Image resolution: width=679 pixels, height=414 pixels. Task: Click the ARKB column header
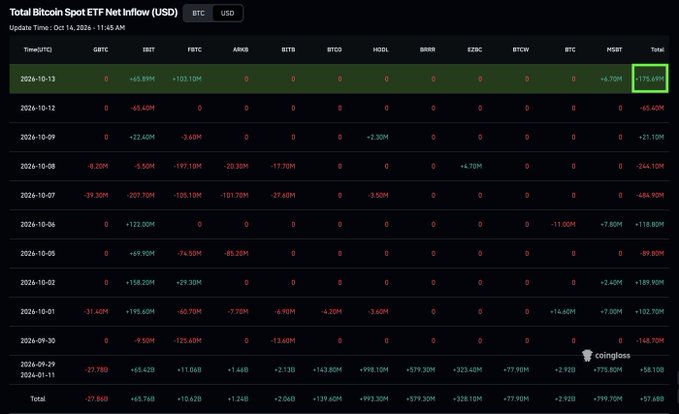241,49
